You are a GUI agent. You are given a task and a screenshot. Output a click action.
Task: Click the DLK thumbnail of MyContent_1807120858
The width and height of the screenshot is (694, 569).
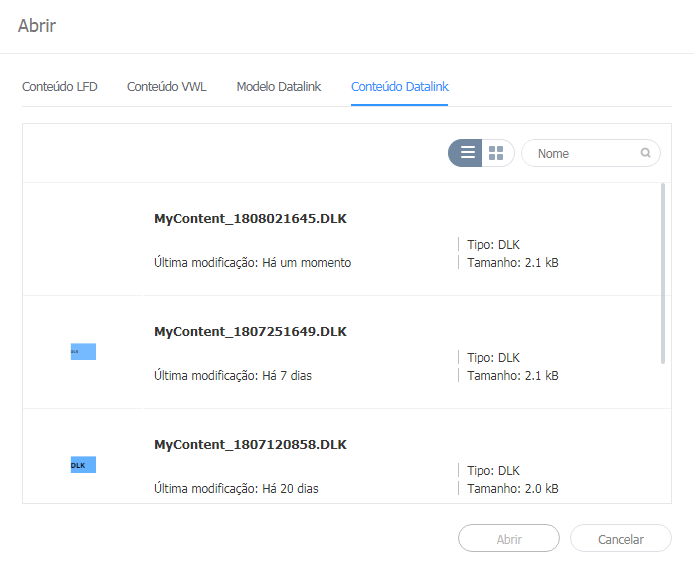[83, 465]
